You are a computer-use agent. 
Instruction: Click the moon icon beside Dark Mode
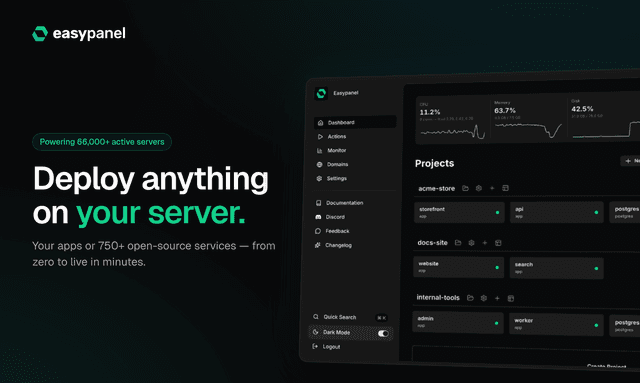click(316, 332)
